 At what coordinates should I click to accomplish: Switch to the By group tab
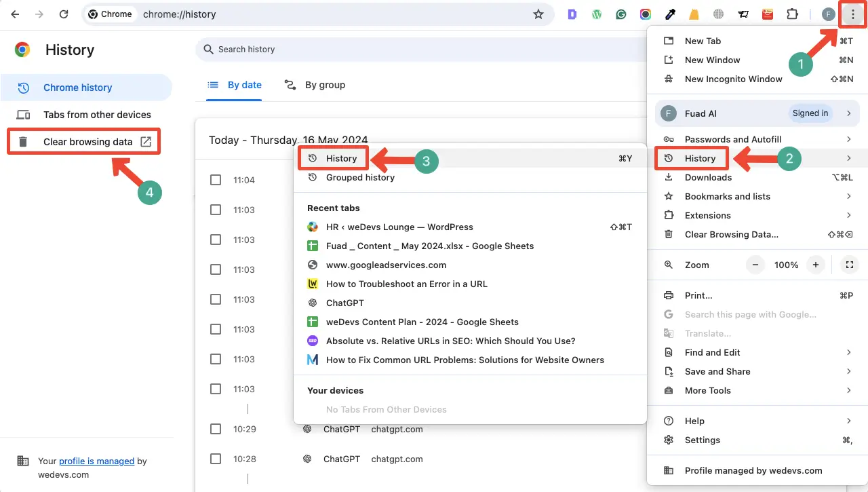point(315,85)
